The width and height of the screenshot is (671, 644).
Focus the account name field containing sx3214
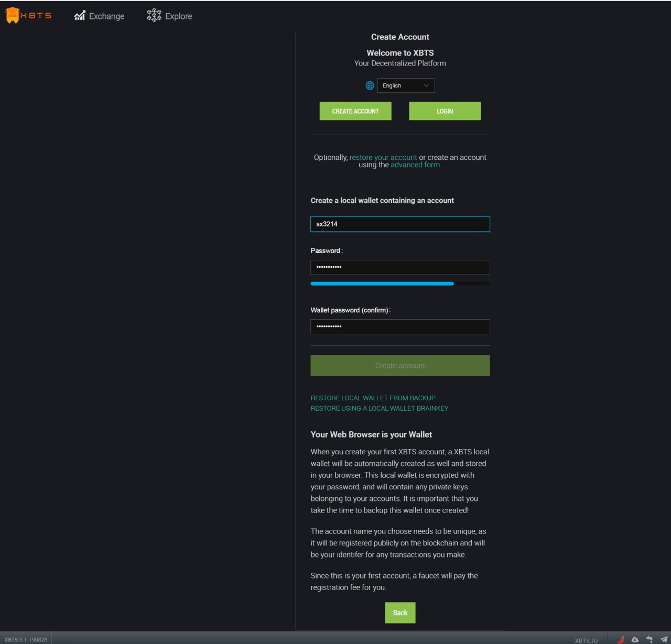click(x=400, y=224)
